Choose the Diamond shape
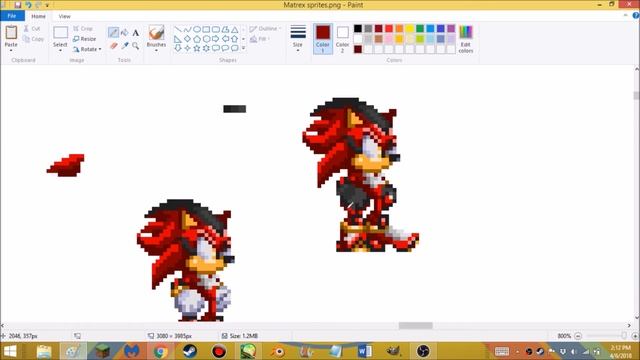The image size is (640, 360). [187, 39]
